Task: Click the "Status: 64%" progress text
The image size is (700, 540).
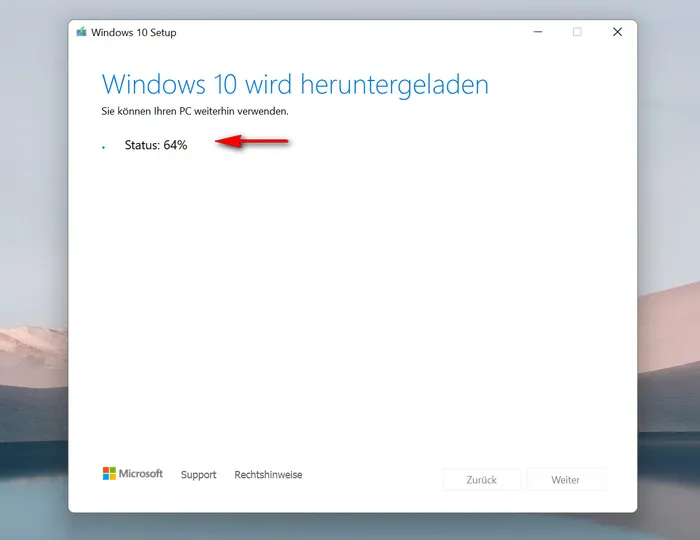Action: tap(156, 145)
